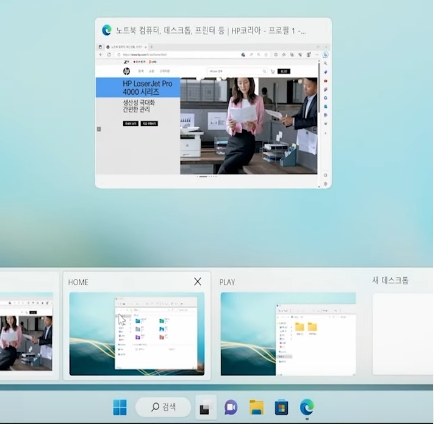The height and width of the screenshot is (424, 434).
Task: Open Microsoft Store from the taskbar
Action: point(281,407)
